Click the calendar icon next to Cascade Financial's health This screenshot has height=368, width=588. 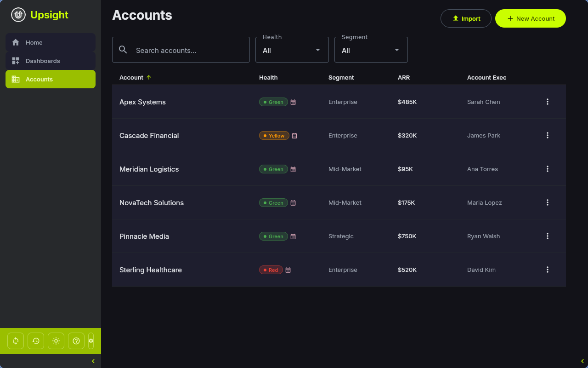click(x=294, y=136)
